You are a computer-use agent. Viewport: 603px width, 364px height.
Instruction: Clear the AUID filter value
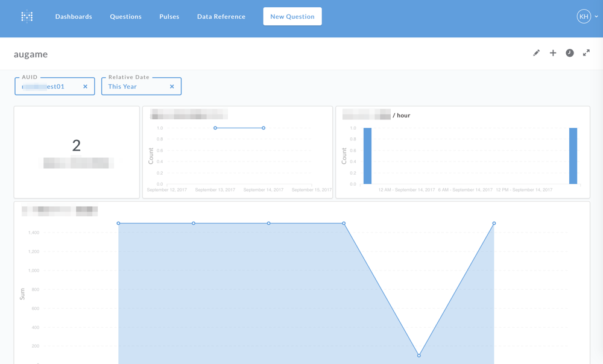[x=86, y=87]
